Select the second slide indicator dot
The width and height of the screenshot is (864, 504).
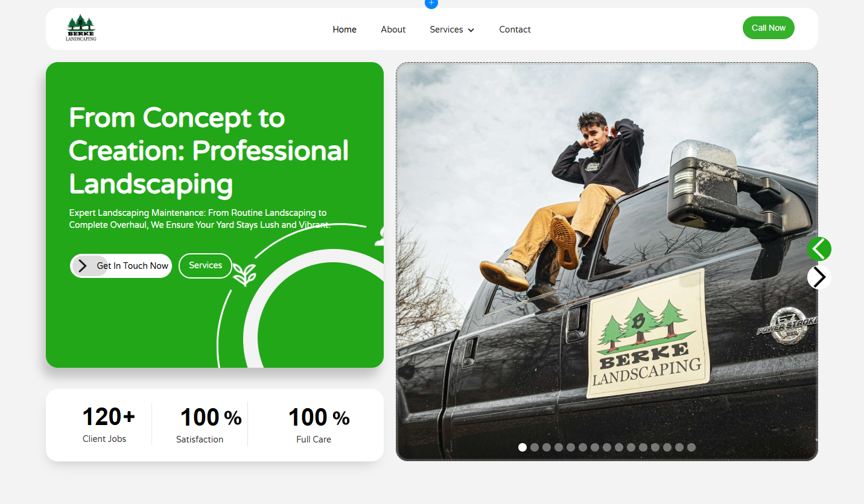tap(535, 447)
